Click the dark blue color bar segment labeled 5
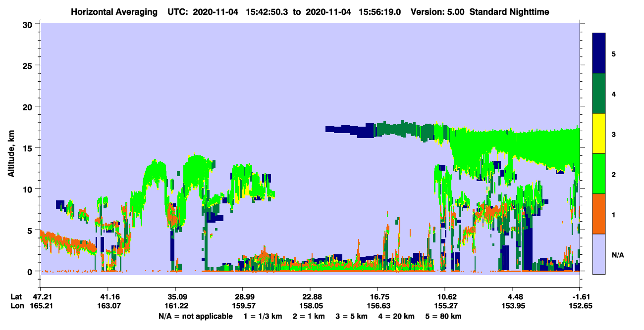644x330 pixels. (599, 53)
